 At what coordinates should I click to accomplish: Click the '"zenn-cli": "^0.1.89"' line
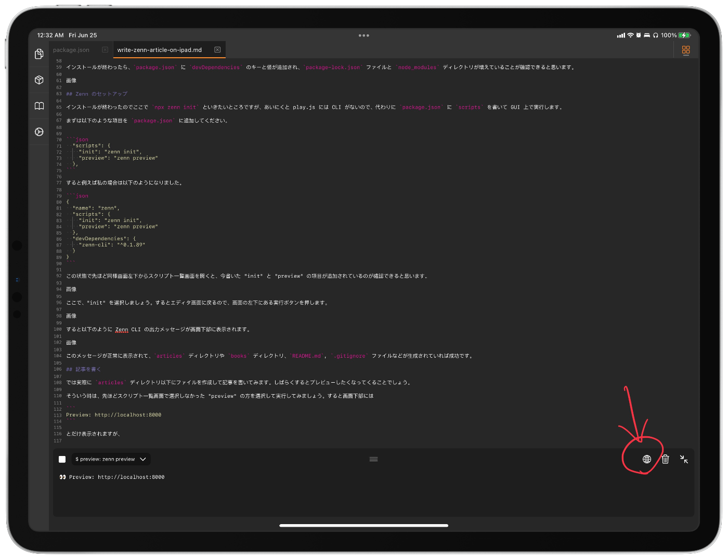pos(112,245)
